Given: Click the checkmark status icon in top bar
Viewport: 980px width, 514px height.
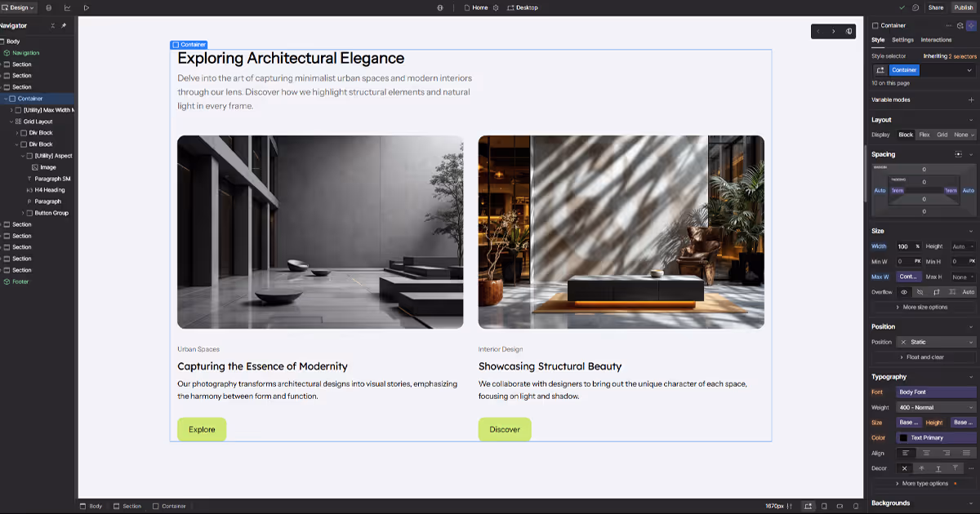Looking at the screenshot, I should (902, 7).
